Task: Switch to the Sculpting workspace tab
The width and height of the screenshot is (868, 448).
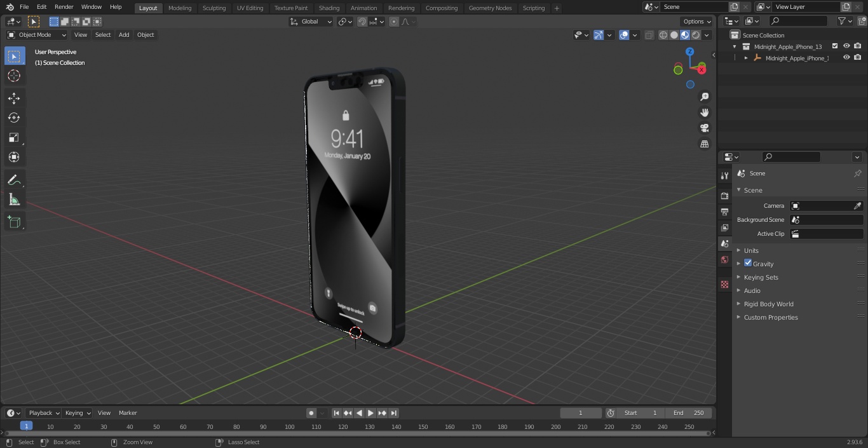Action: 214,8
